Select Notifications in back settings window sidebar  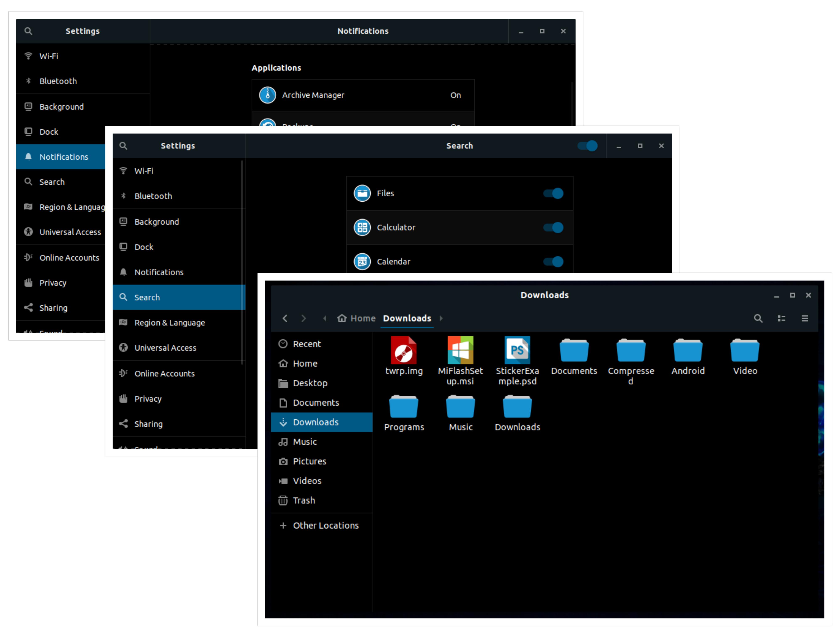[x=61, y=157]
